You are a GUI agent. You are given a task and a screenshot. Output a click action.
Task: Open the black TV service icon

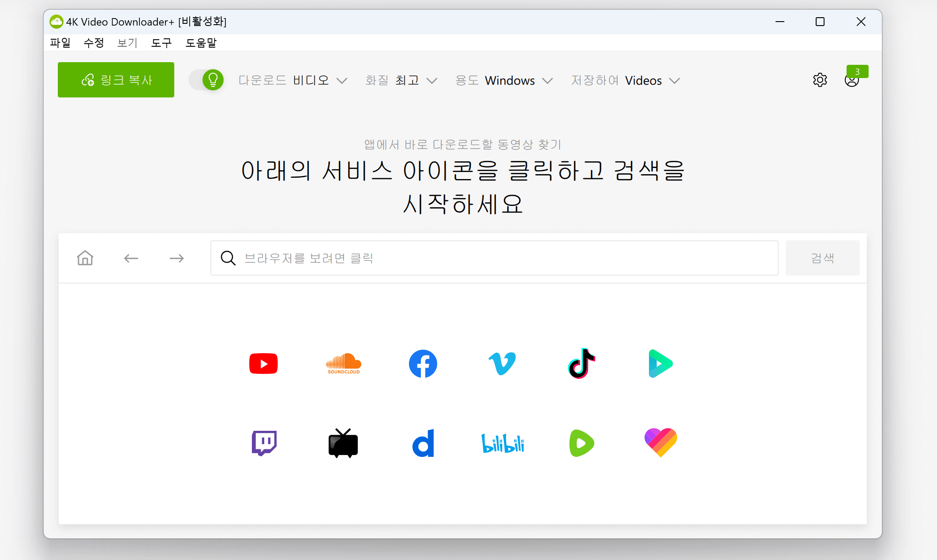pyautogui.click(x=343, y=443)
